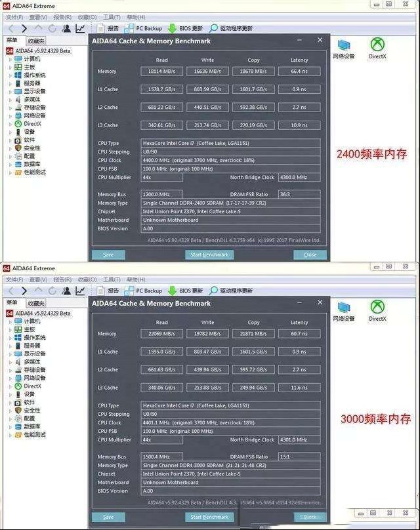The image size is (420, 530).
Task: Click memory latency value 66.4 ns
Action: [x=299, y=71]
